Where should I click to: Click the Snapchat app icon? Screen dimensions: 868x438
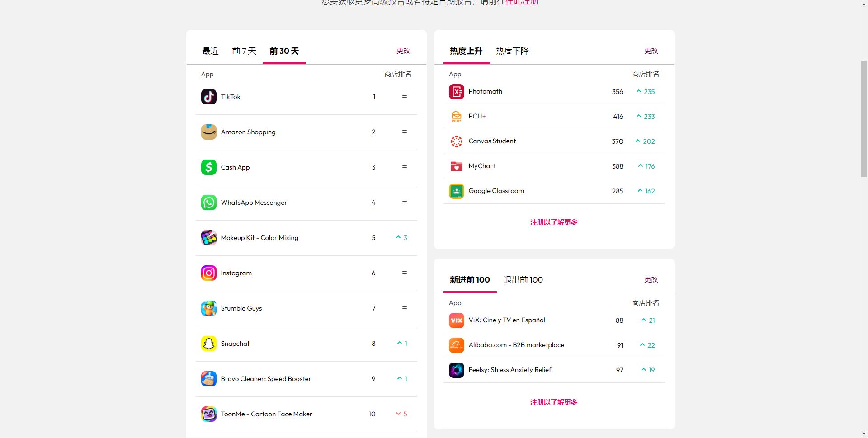tap(208, 344)
